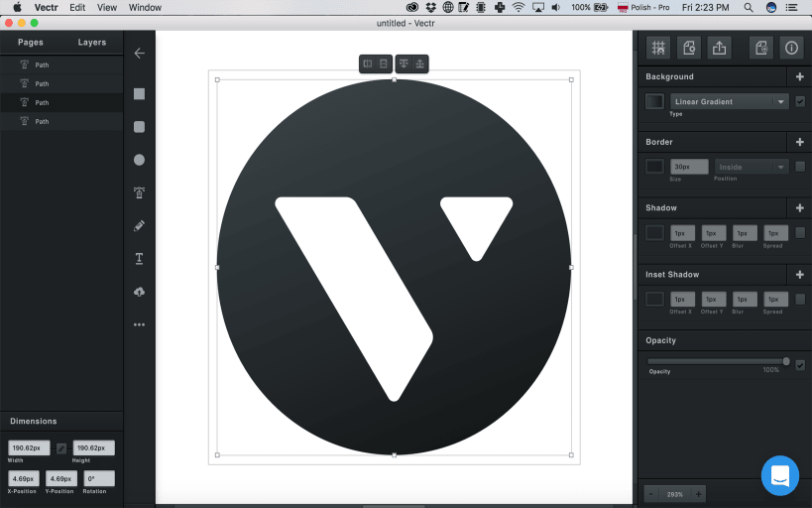
Task: Switch to the Layers tab
Action: click(x=92, y=43)
